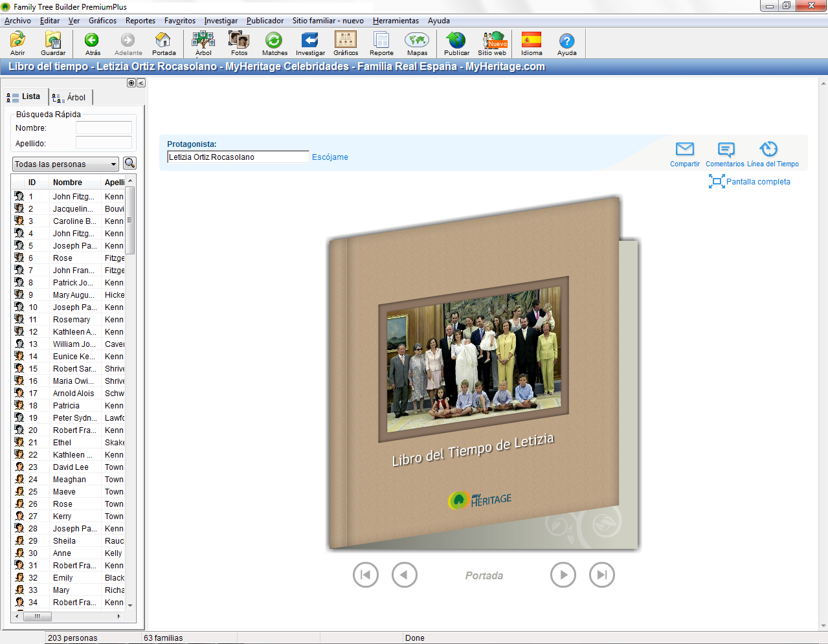The height and width of the screenshot is (644, 828).
Task: Open the Fotos toolbar icon
Action: point(239,43)
